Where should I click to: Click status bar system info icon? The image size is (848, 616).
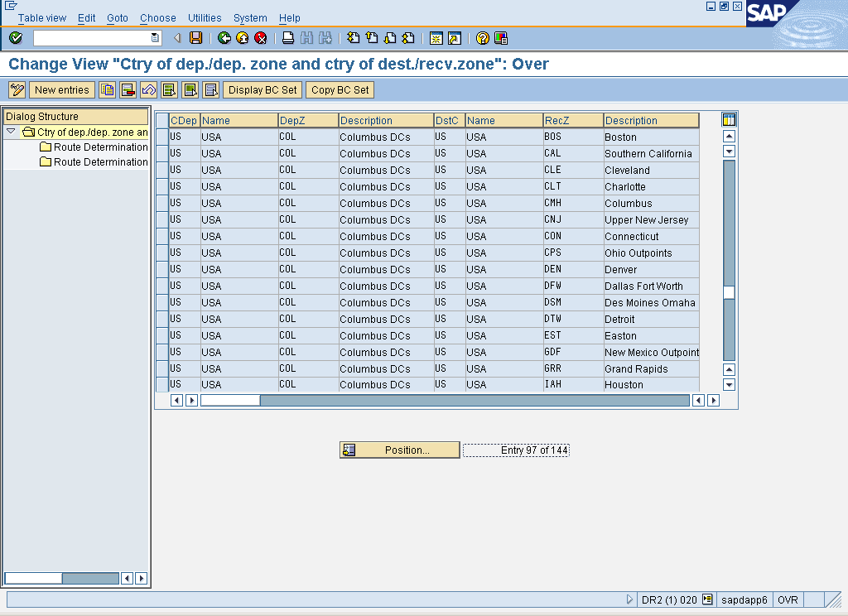click(707, 599)
